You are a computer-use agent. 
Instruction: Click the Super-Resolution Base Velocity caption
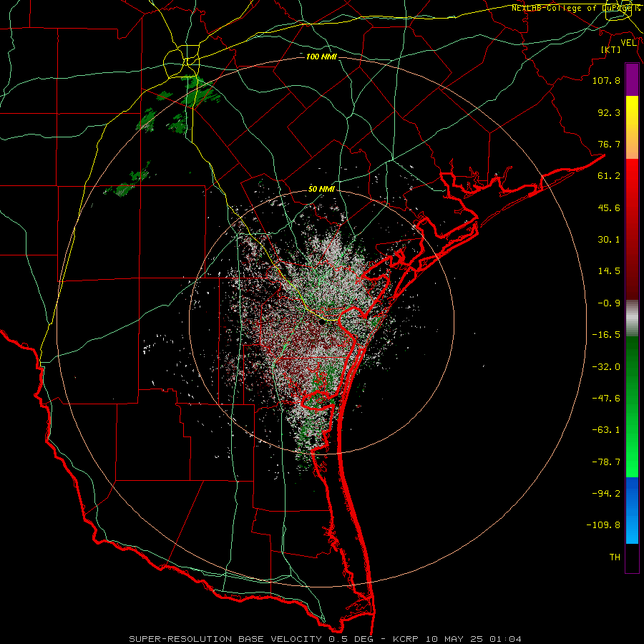(x=326, y=639)
